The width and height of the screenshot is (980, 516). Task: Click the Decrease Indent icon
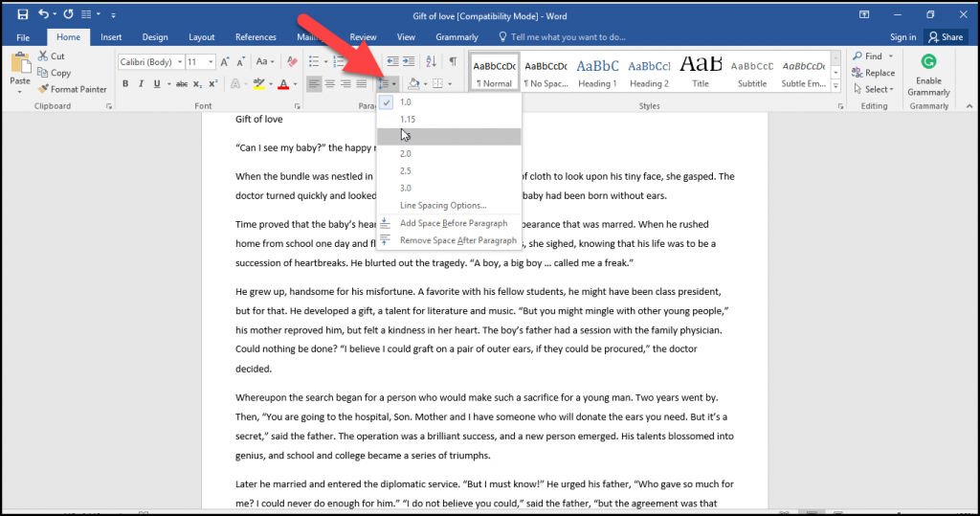coord(392,61)
